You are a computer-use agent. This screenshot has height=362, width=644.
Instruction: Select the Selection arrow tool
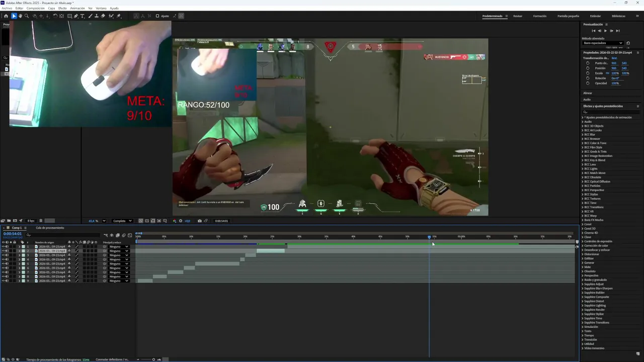tap(14, 16)
